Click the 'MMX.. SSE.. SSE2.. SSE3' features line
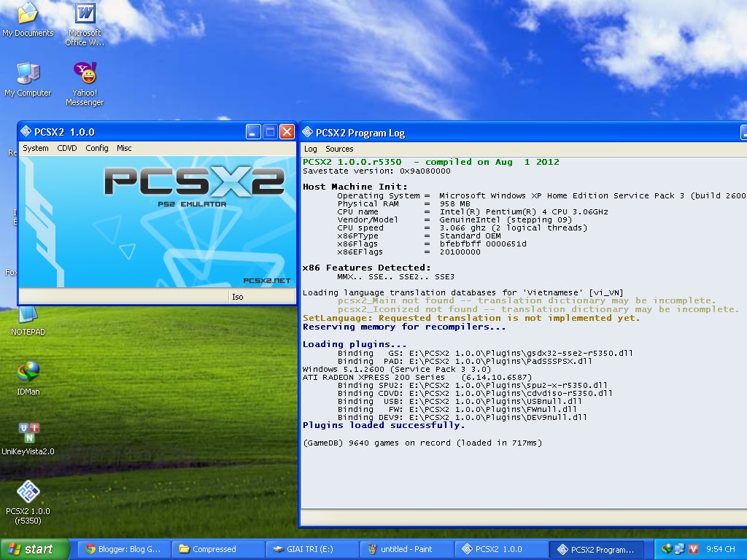 coord(395,276)
